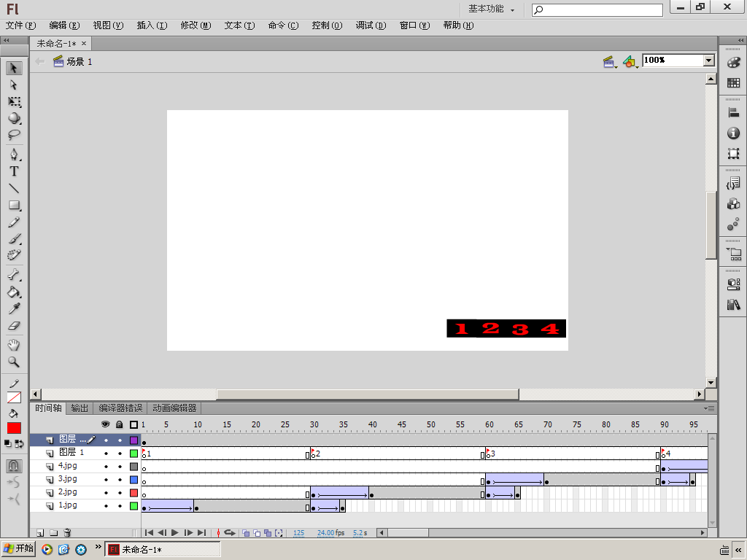Open the 文件(F) menu

[x=21, y=26]
